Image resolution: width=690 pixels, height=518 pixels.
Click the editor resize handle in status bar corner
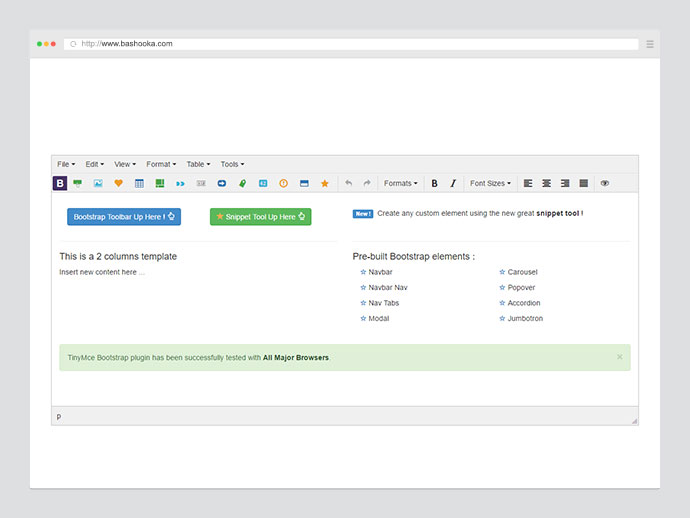(634, 421)
